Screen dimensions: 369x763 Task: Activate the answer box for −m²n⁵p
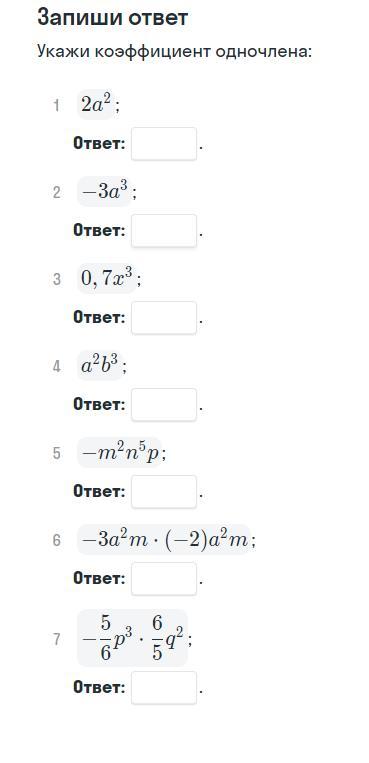(164, 491)
